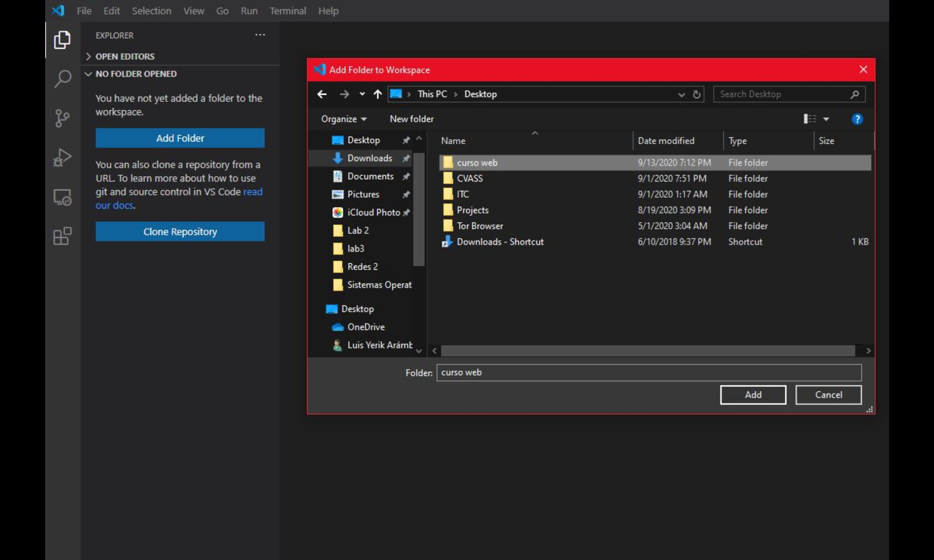Open the Organize dropdown menu
The height and width of the screenshot is (560, 934).
pos(344,119)
